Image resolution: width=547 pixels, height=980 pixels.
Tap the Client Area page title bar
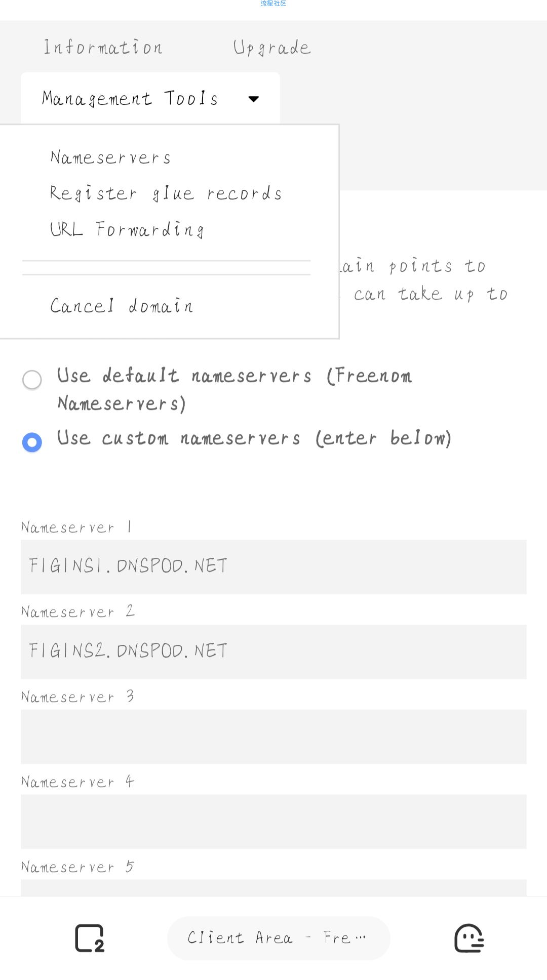(279, 938)
